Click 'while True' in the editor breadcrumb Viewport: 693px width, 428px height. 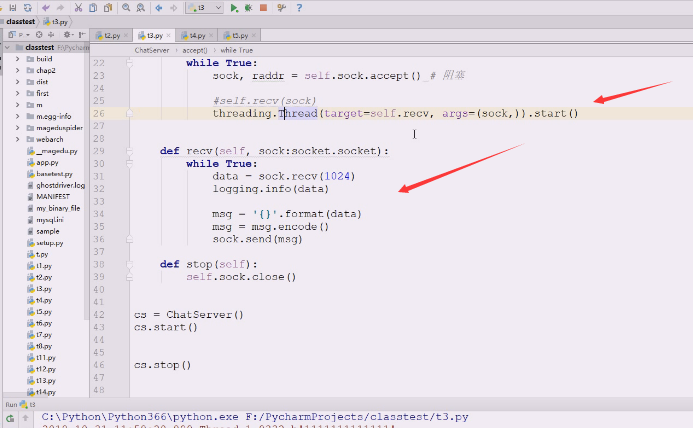click(x=236, y=50)
